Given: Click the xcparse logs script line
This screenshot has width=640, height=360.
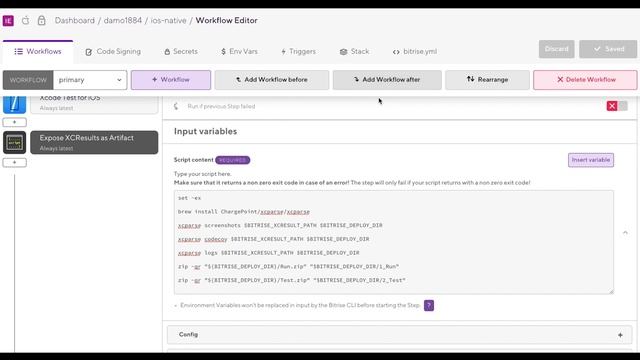Looking at the screenshot, I should pos(269,253).
